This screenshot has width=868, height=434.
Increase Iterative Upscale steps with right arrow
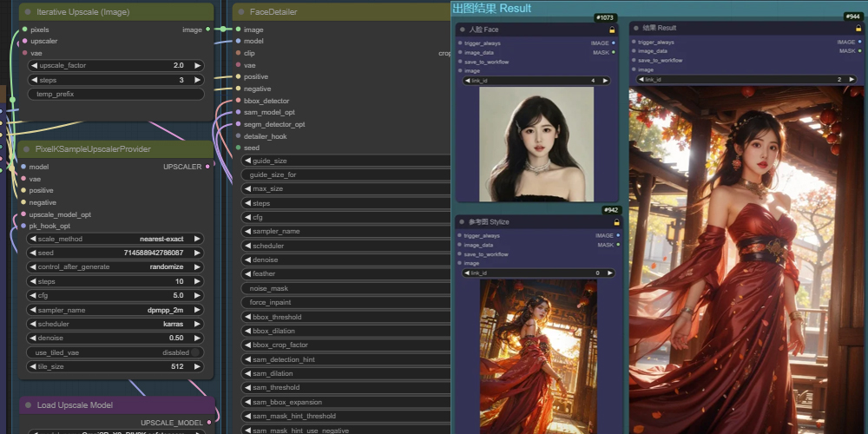[x=197, y=80]
